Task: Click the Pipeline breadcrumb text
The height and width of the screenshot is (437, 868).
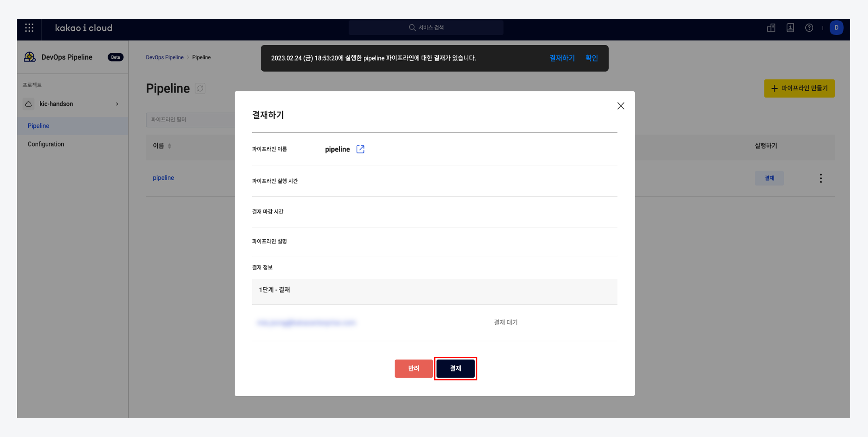Action: [201, 57]
